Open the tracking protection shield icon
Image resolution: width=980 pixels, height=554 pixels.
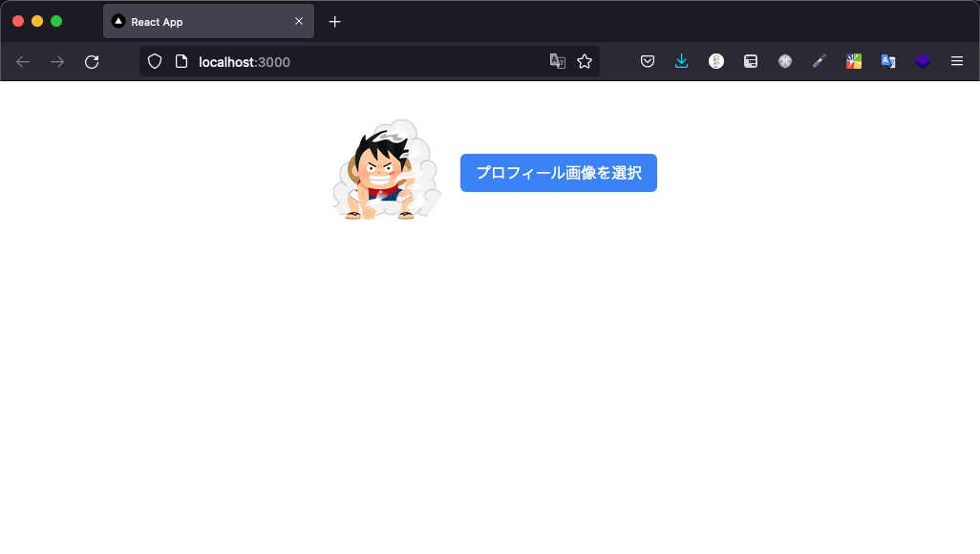(x=155, y=61)
